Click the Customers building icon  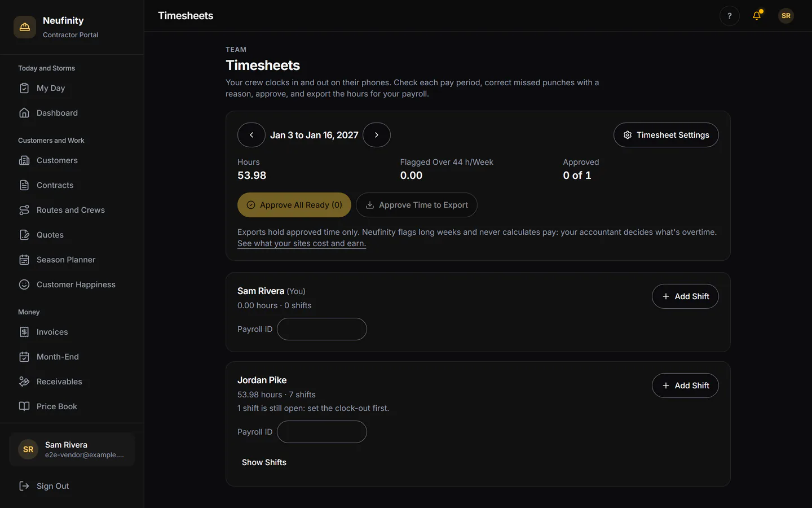click(24, 160)
